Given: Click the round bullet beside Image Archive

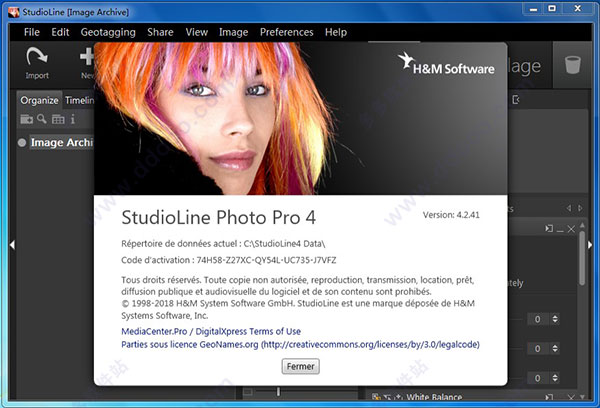Looking at the screenshot, I should [22, 143].
